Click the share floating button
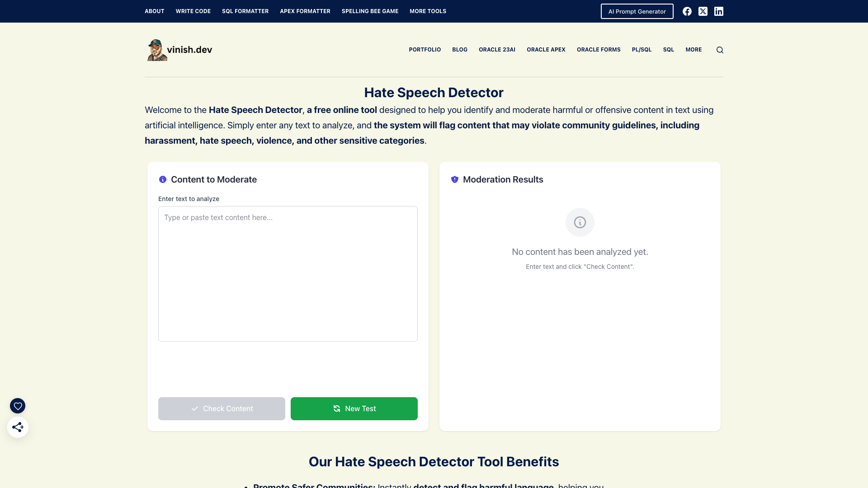 click(18, 427)
